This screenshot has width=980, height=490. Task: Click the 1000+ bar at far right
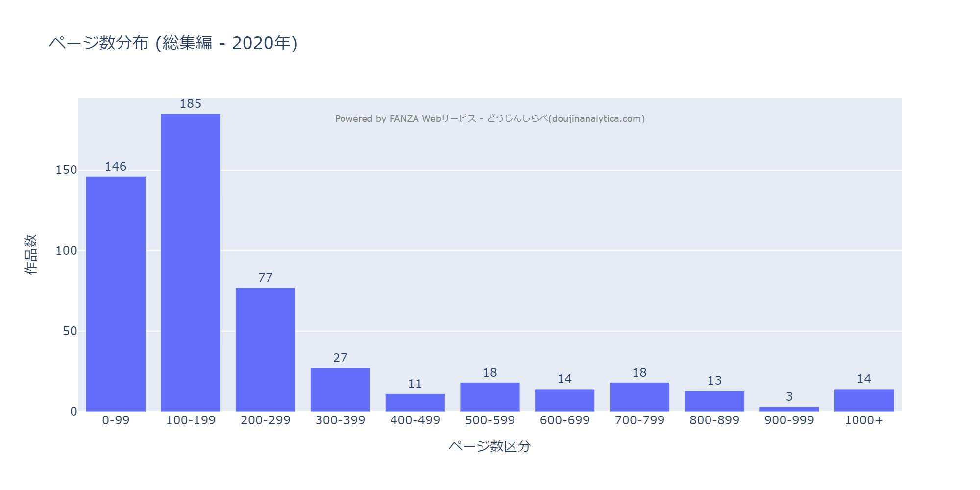pos(864,400)
